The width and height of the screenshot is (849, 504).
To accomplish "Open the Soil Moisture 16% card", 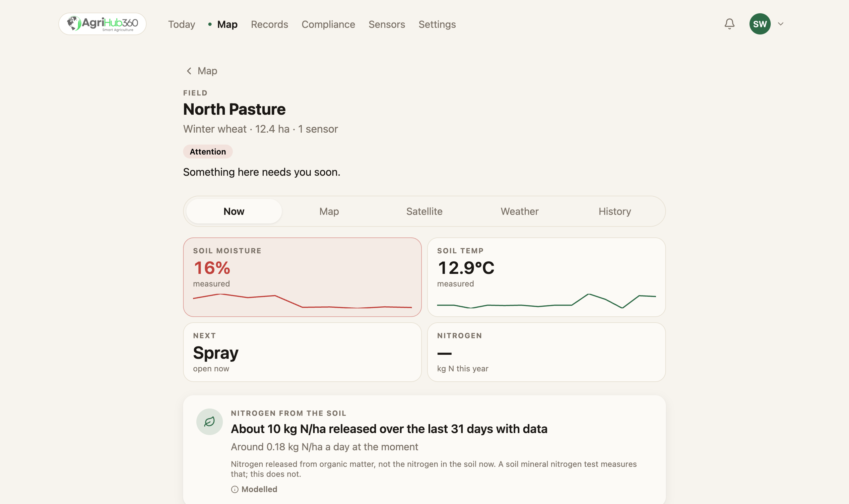I will click(x=302, y=277).
